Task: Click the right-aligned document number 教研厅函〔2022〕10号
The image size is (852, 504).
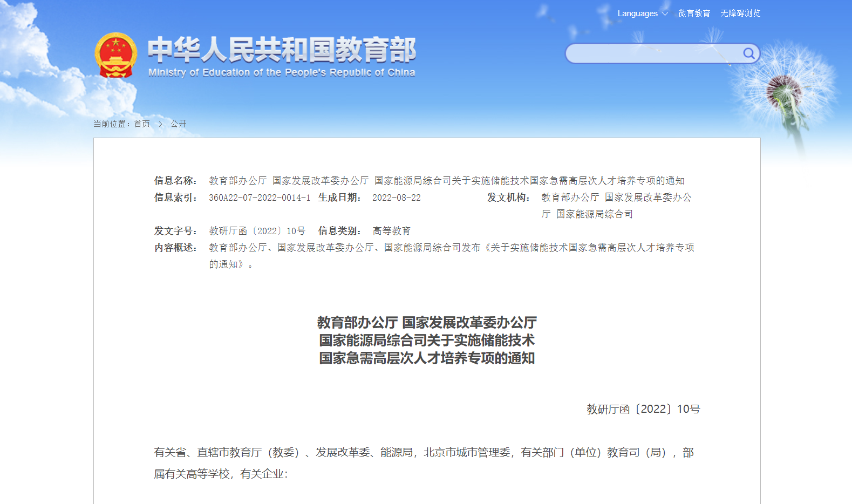Action: tap(643, 409)
